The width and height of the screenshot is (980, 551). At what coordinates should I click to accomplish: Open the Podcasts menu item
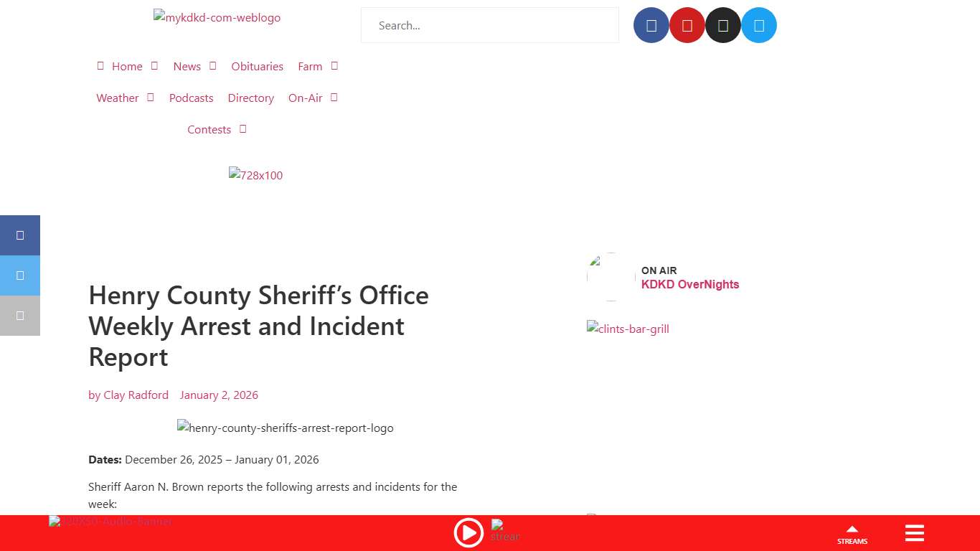(x=191, y=98)
